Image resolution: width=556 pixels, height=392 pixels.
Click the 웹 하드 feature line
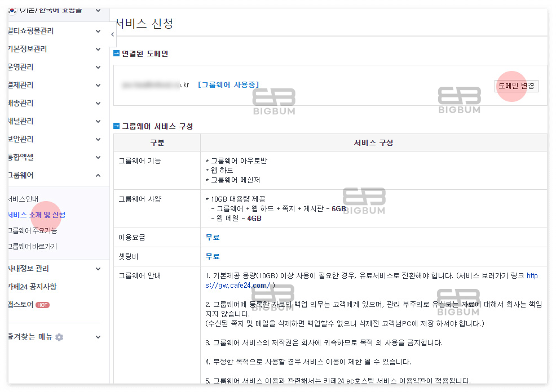click(x=219, y=171)
